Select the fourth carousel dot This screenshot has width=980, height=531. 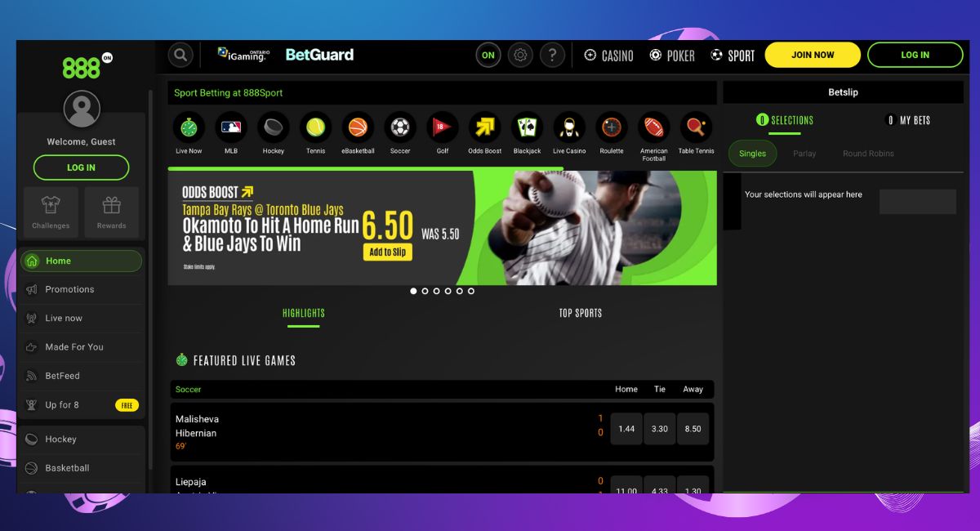pyautogui.click(x=448, y=291)
